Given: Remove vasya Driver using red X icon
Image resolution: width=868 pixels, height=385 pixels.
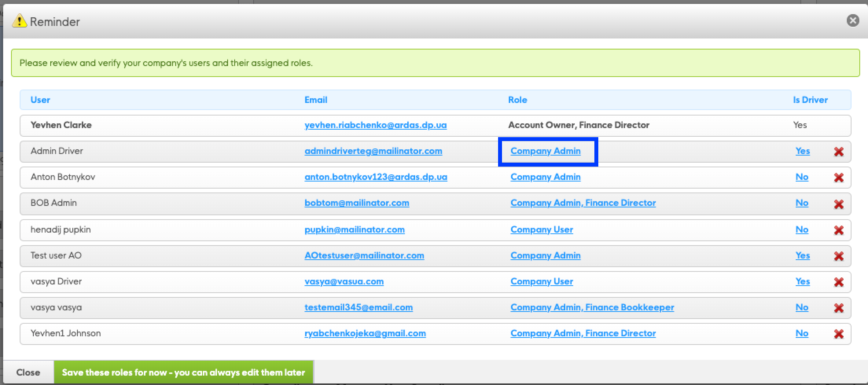Looking at the screenshot, I should click(839, 282).
